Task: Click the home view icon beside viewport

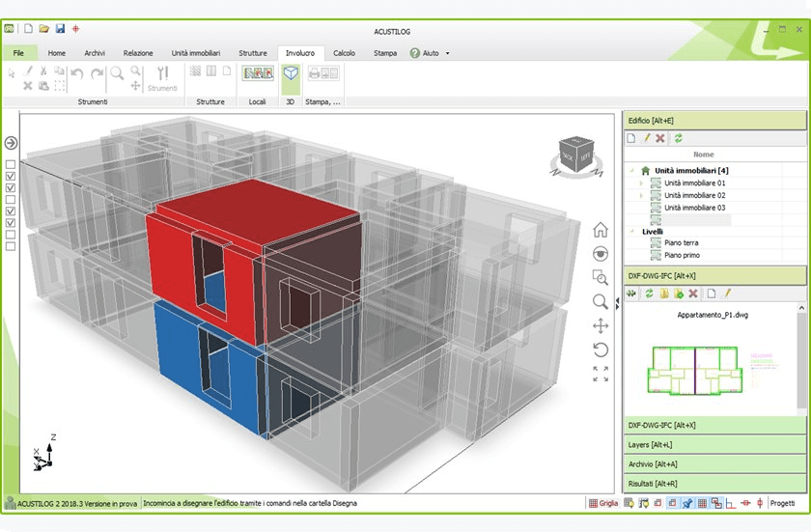Action: (601, 230)
